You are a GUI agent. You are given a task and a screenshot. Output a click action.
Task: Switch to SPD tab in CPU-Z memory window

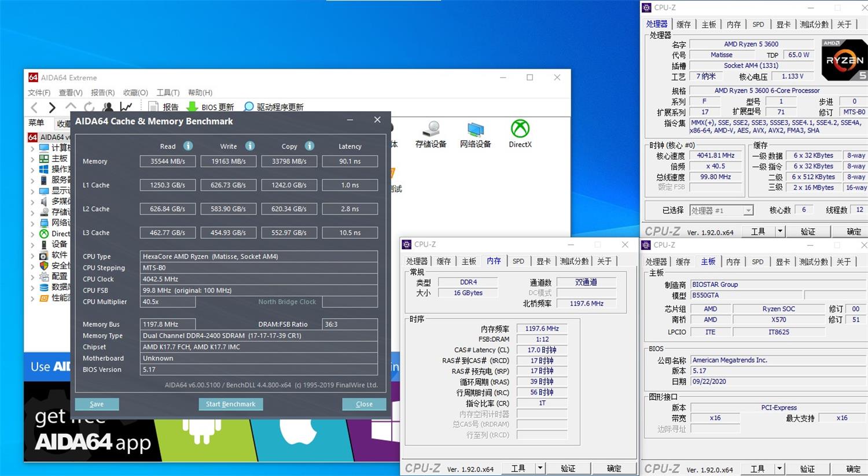point(518,261)
